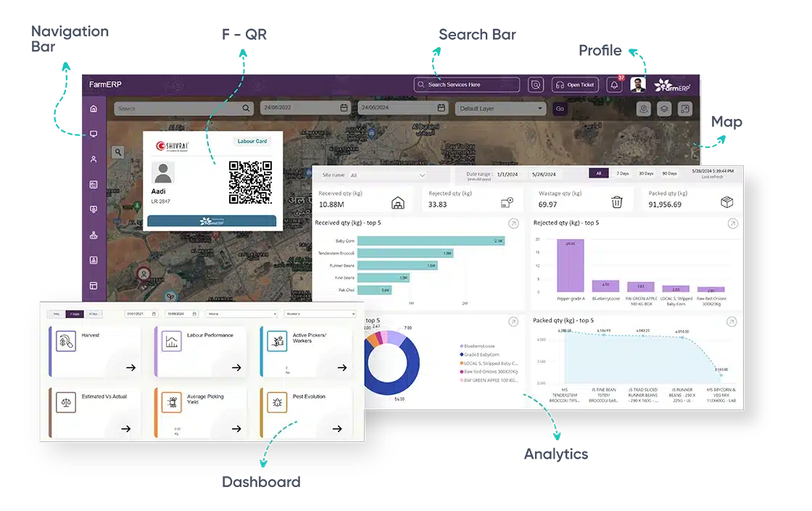Expand the Received qty top 5 chart
The width and height of the screenshot is (812, 511).
click(513, 224)
